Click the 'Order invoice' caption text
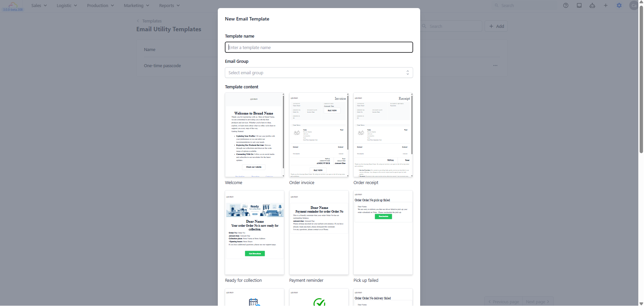This screenshot has height=306, width=644. coord(302,183)
